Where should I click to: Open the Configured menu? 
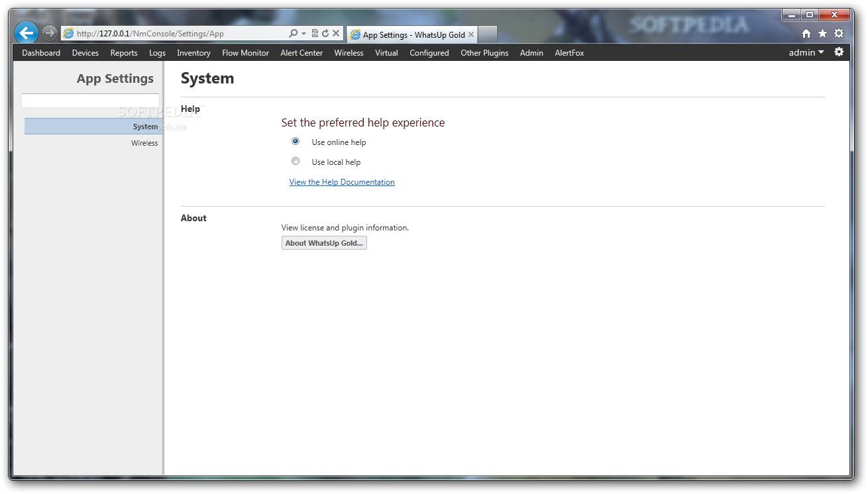tap(429, 53)
